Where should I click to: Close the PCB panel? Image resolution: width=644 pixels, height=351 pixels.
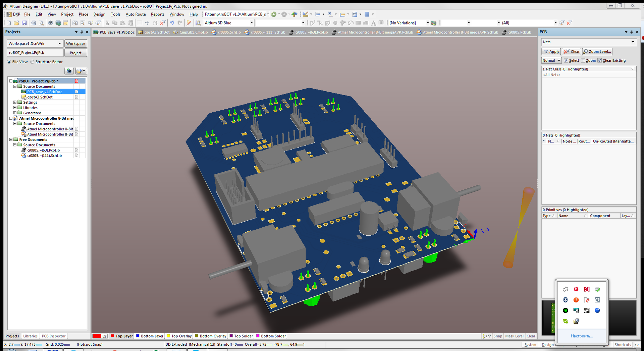tap(637, 32)
